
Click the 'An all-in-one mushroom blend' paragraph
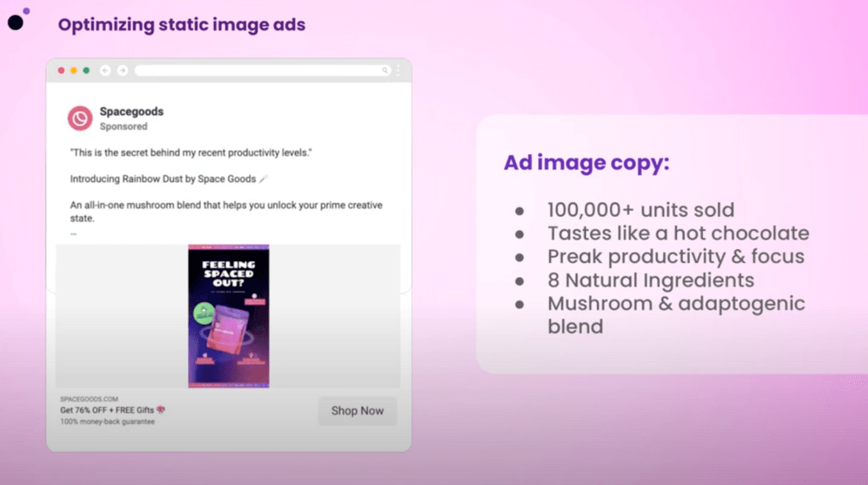(x=227, y=211)
